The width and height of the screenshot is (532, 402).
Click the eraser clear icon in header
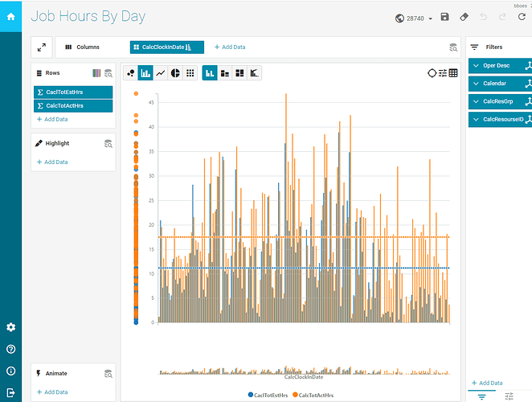coord(464,17)
